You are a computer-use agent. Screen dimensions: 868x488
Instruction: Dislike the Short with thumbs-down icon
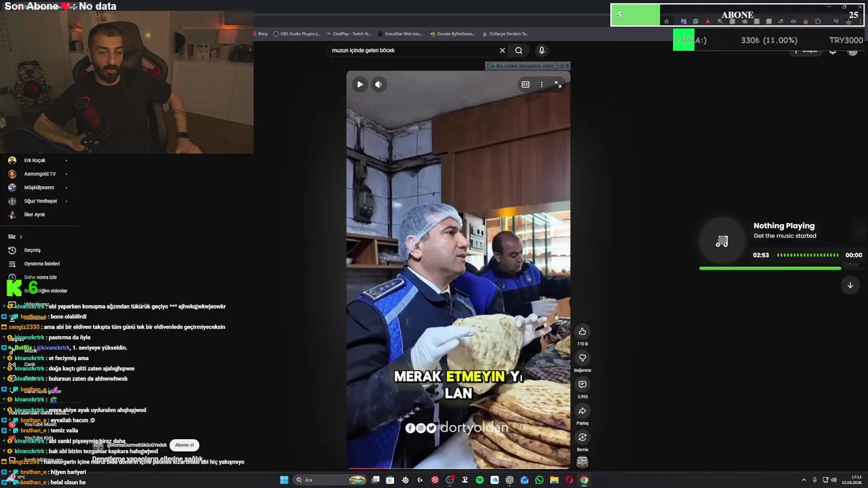[582, 358]
